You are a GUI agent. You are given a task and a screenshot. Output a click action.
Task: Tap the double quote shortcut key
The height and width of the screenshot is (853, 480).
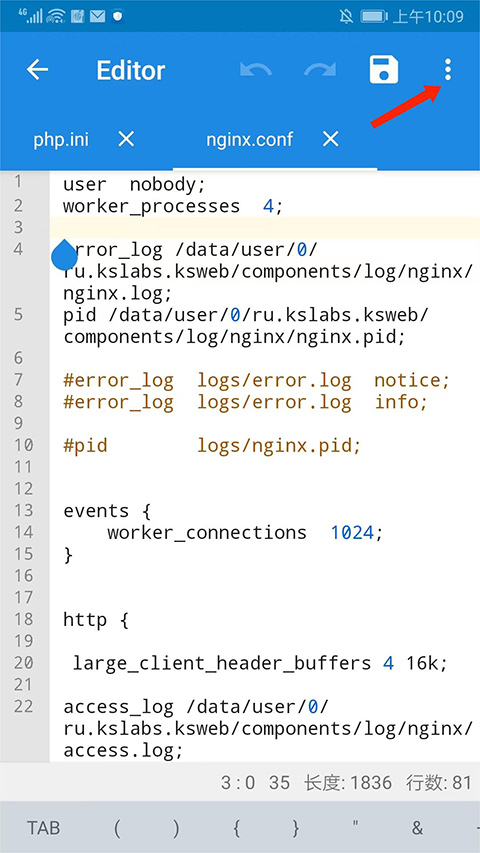pyautogui.click(x=355, y=824)
